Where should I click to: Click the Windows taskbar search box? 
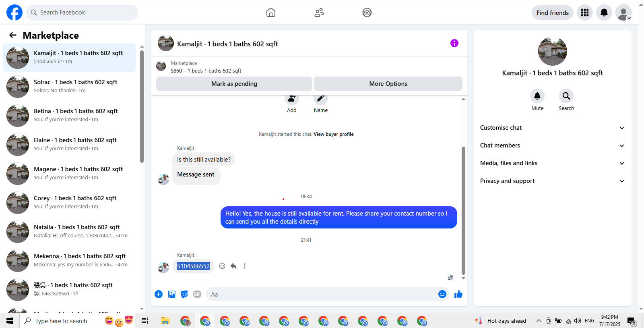coord(77,321)
